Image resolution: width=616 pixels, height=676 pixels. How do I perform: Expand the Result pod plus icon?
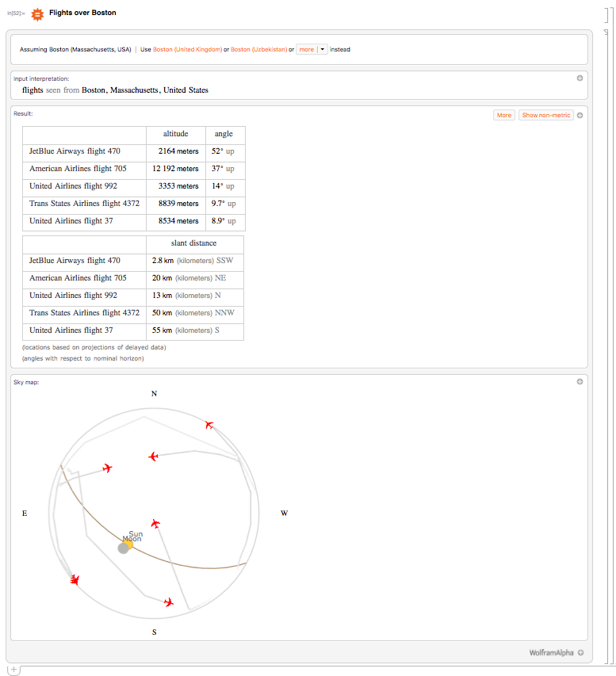[580, 115]
